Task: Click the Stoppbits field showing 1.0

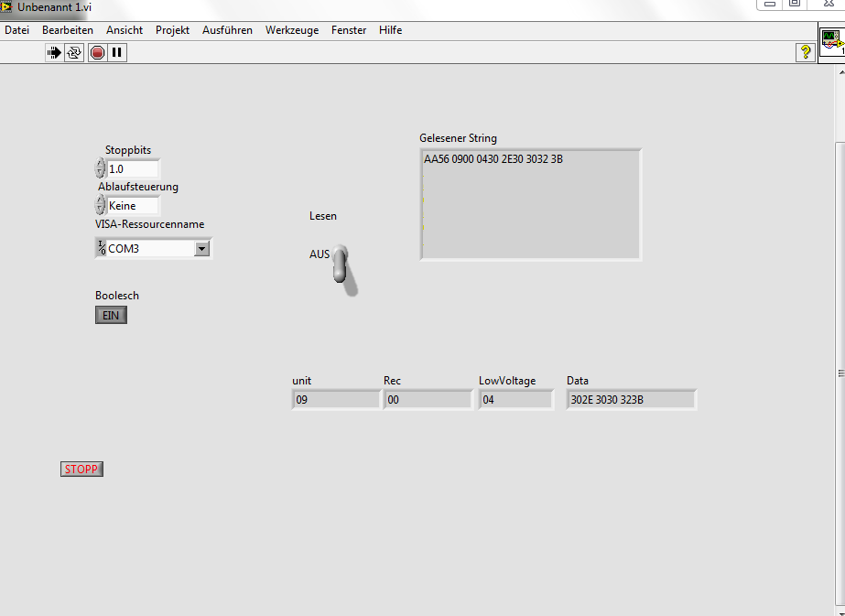Action: click(x=133, y=168)
